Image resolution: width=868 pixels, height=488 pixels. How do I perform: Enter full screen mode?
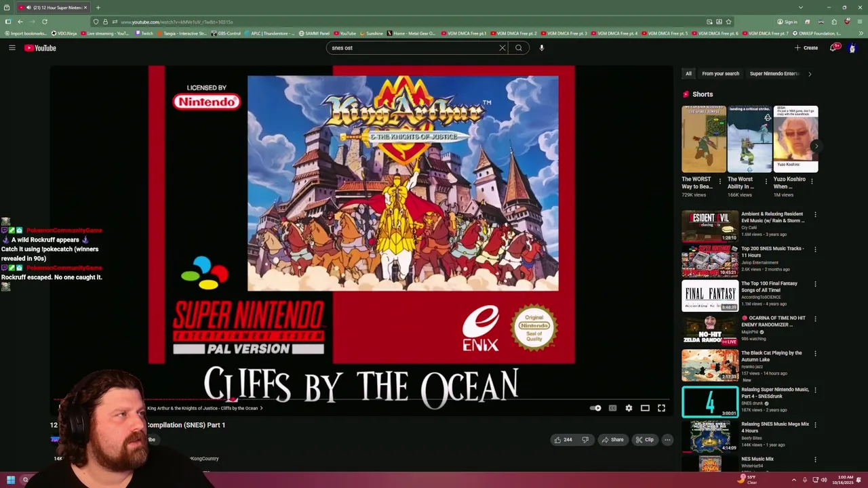coord(661,408)
